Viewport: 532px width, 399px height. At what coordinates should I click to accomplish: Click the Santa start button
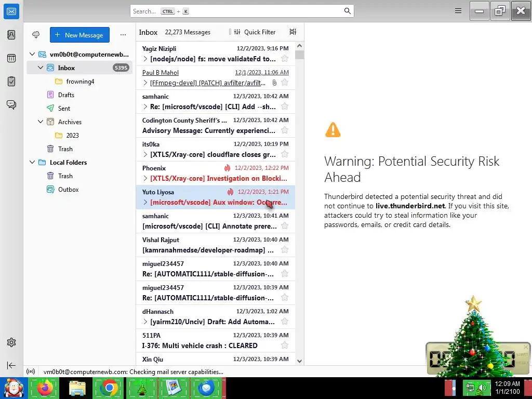coord(14,388)
